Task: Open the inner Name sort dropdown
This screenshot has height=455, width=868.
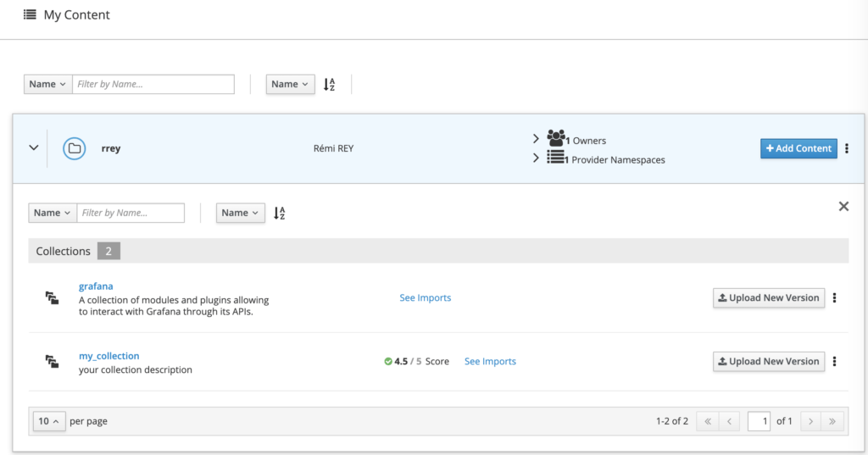Action: pos(240,214)
